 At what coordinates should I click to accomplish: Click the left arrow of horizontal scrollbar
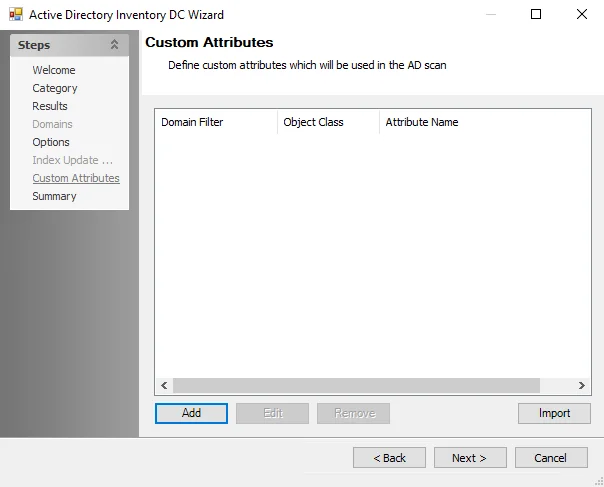(164, 385)
